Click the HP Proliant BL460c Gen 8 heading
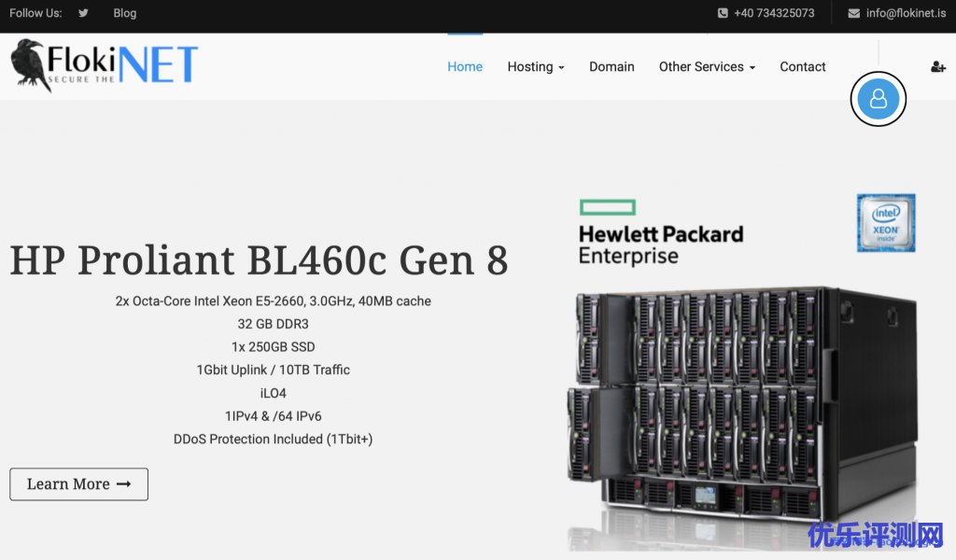Screen dimensions: 956x560 coord(260,260)
